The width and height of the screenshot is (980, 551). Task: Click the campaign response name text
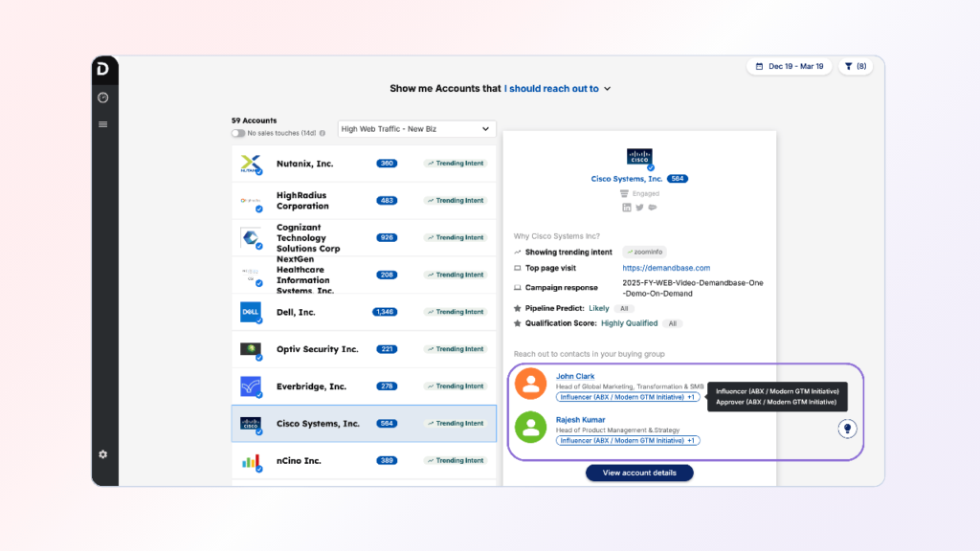tap(693, 288)
